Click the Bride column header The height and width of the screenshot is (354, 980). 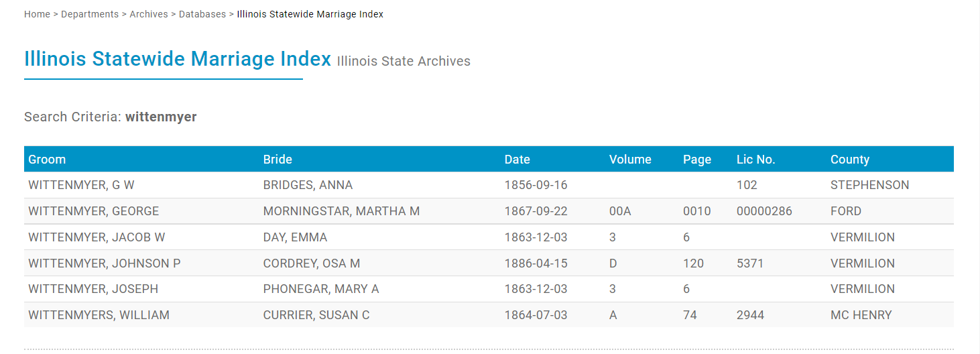[x=278, y=160]
